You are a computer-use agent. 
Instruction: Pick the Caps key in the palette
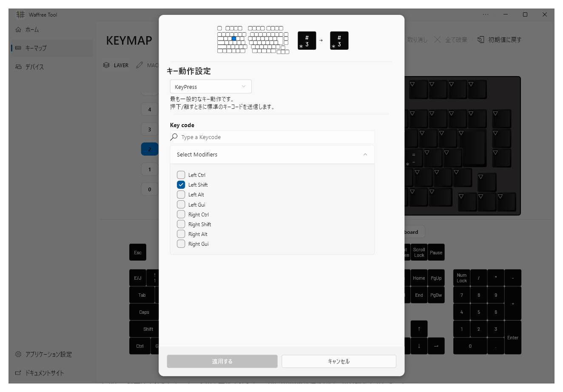[x=144, y=312]
